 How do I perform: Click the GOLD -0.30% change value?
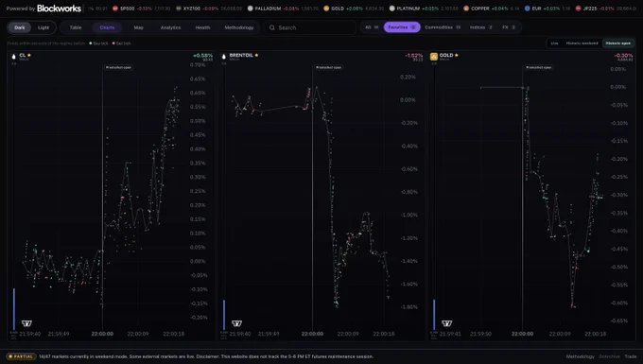pos(624,56)
